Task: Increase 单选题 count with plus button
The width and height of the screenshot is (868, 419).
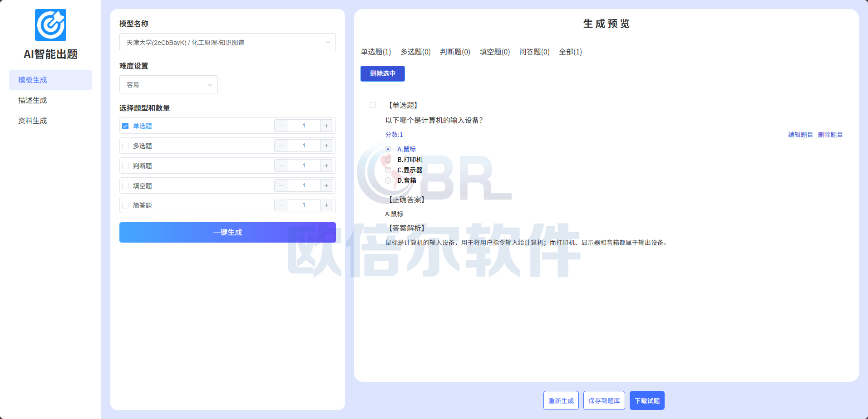Action: click(x=326, y=126)
